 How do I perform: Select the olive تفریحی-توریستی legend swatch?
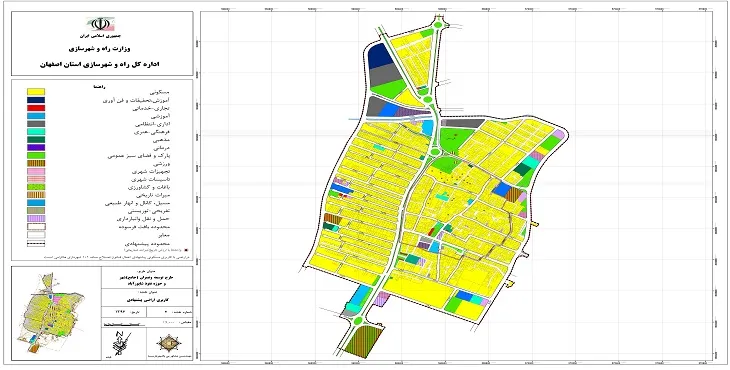pos(36,210)
